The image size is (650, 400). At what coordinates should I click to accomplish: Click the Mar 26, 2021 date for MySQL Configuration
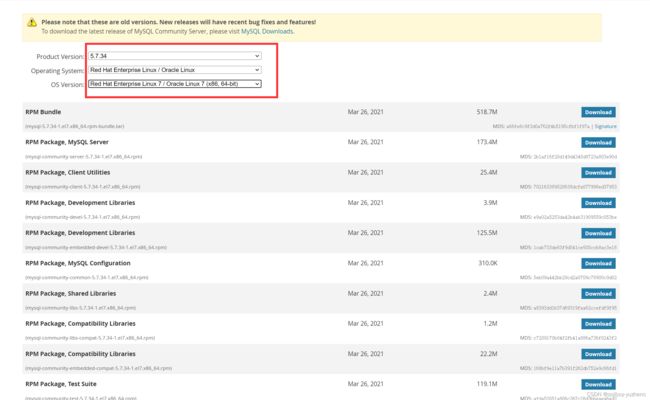click(366, 263)
